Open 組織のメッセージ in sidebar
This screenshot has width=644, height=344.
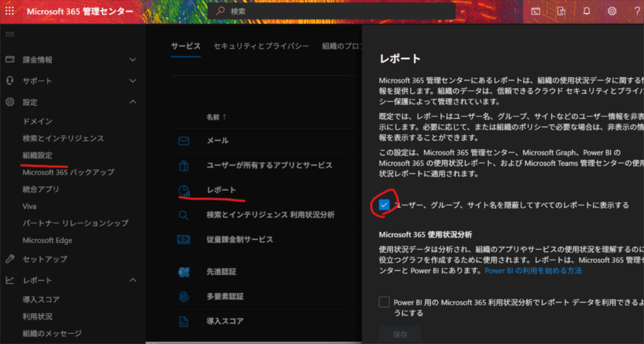pos(52,334)
